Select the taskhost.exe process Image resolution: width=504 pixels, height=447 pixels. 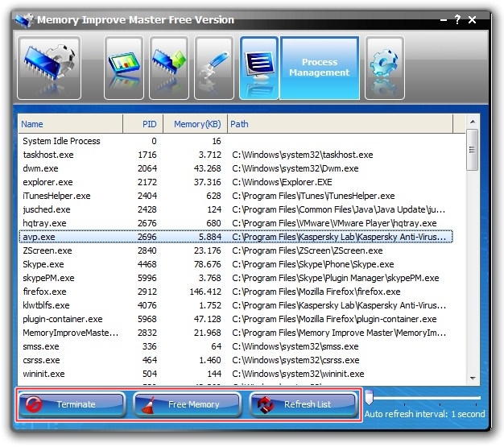point(236,155)
